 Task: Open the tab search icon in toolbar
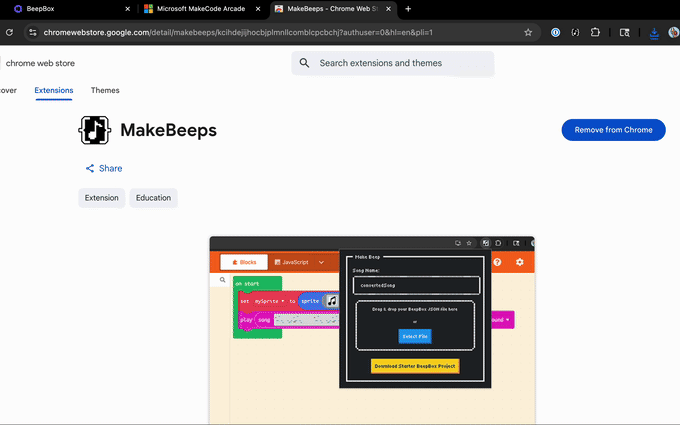point(625,32)
